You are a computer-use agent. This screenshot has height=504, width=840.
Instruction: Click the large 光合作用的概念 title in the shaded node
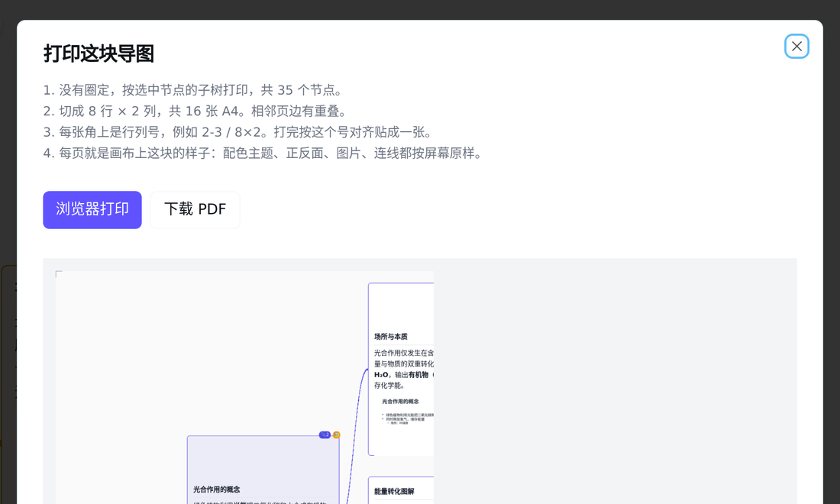coord(216,489)
